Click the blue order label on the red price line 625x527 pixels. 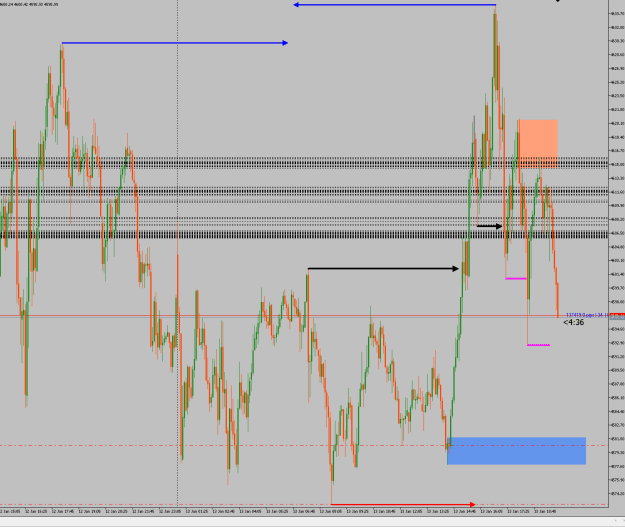pyautogui.click(x=586, y=315)
